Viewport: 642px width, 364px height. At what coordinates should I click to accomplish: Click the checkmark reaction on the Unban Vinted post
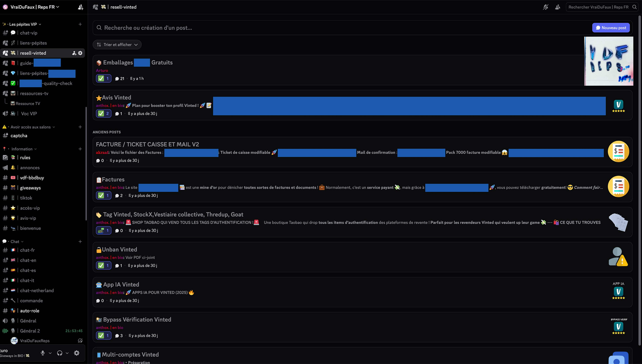[x=103, y=265]
